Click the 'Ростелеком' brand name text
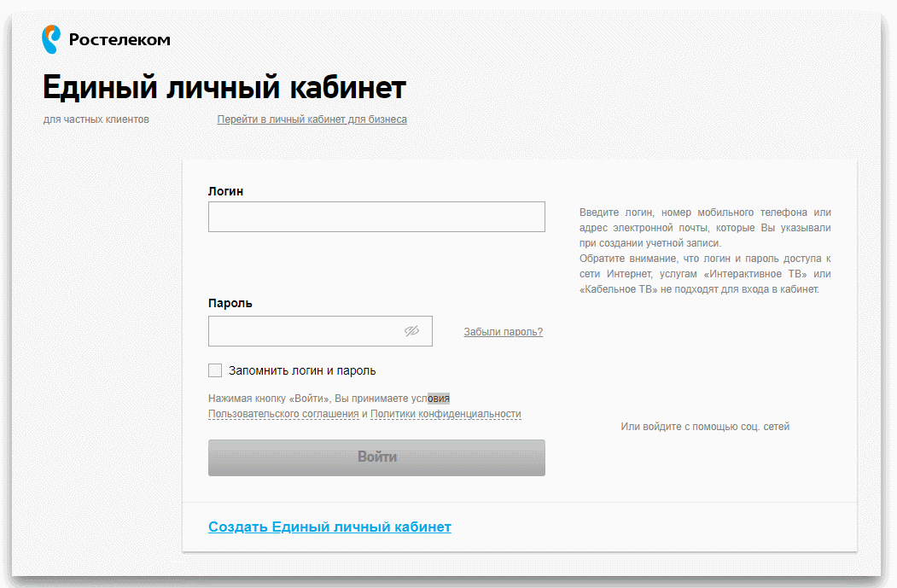897x588 pixels. [119, 40]
